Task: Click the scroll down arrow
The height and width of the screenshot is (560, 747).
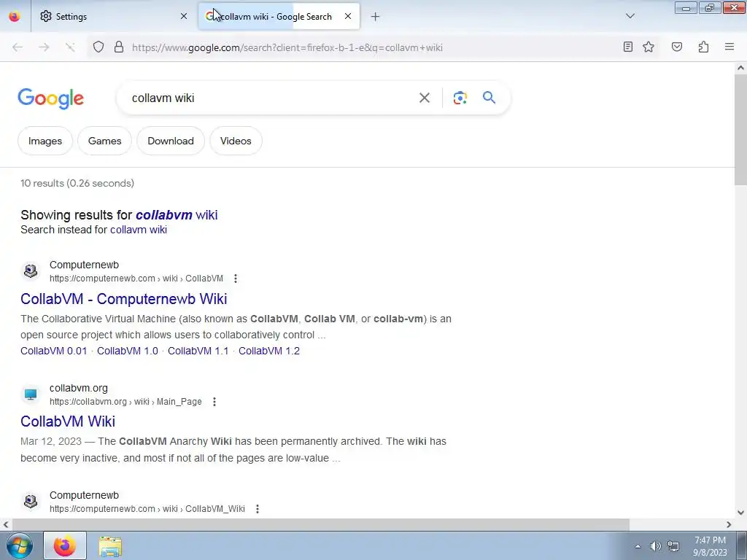Action: point(740,513)
